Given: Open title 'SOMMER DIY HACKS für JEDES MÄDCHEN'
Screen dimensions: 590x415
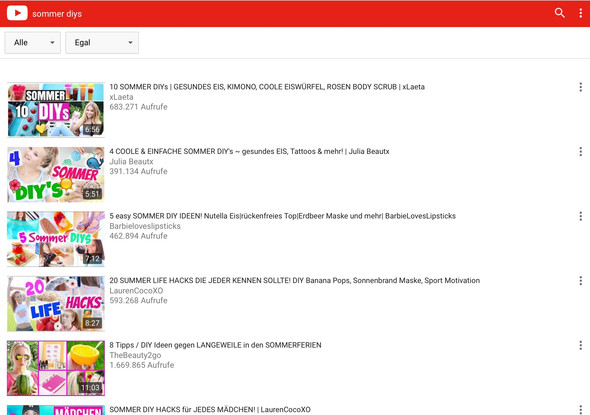Looking at the screenshot, I should 210,409.
